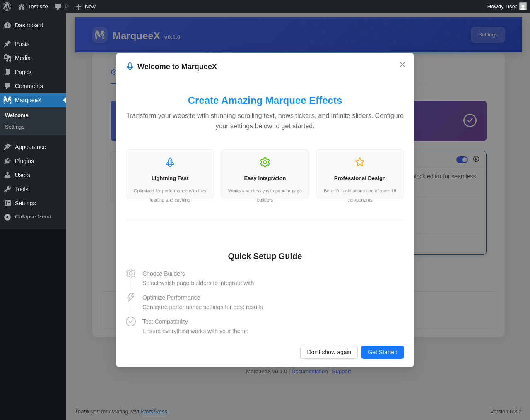Open the Support footer link
Screen dimensions: 530x420
point(341,372)
